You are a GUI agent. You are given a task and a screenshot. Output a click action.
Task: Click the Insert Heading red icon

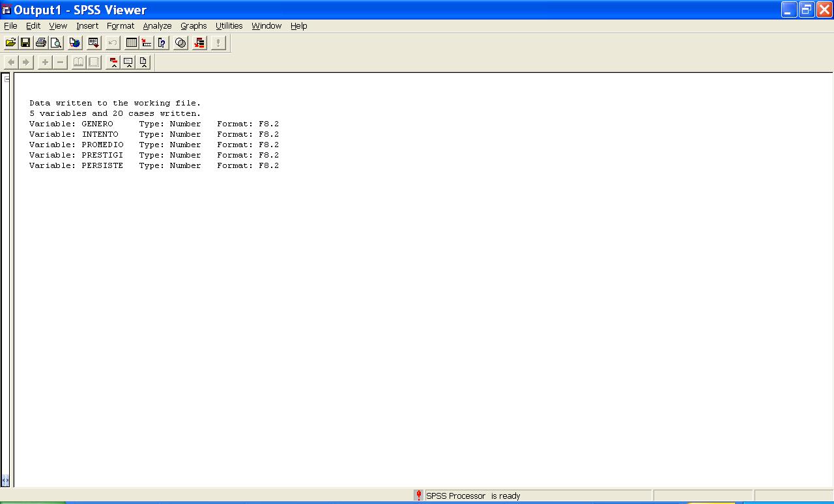(x=113, y=63)
